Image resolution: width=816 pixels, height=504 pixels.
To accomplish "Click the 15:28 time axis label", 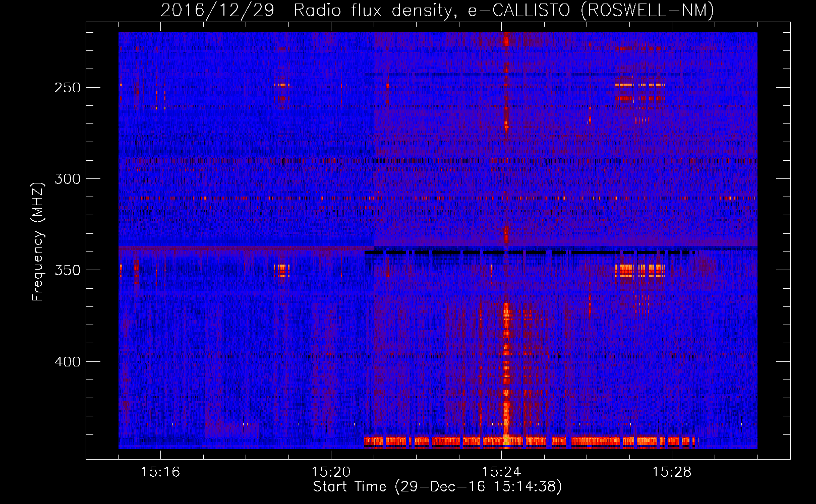I will coord(672,472).
